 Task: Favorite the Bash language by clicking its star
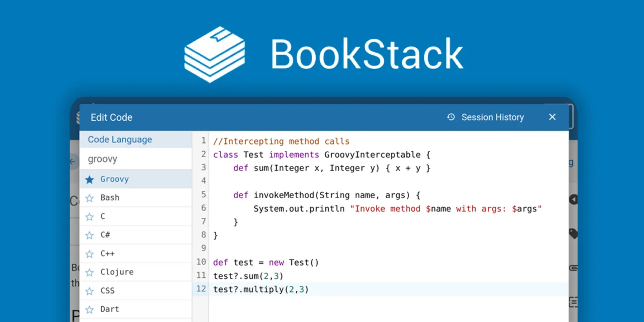pos(90,197)
